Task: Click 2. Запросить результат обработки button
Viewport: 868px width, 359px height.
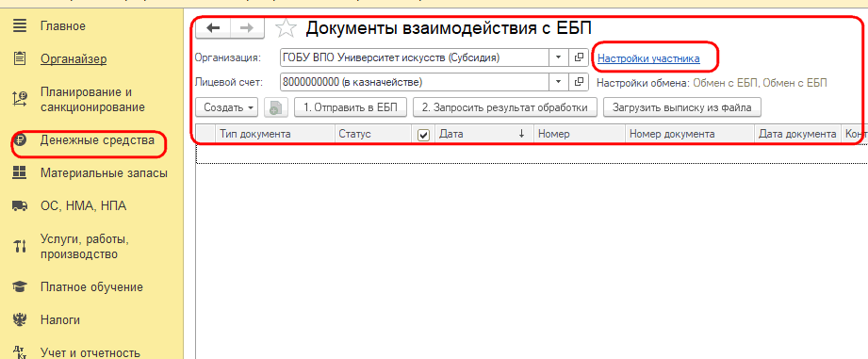Action: (x=505, y=107)
